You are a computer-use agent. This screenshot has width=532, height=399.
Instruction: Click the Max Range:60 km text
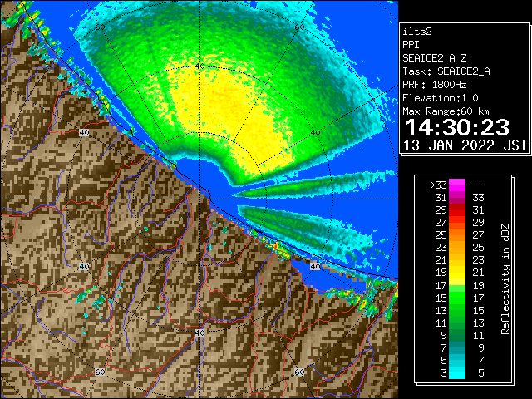point(446,111)
